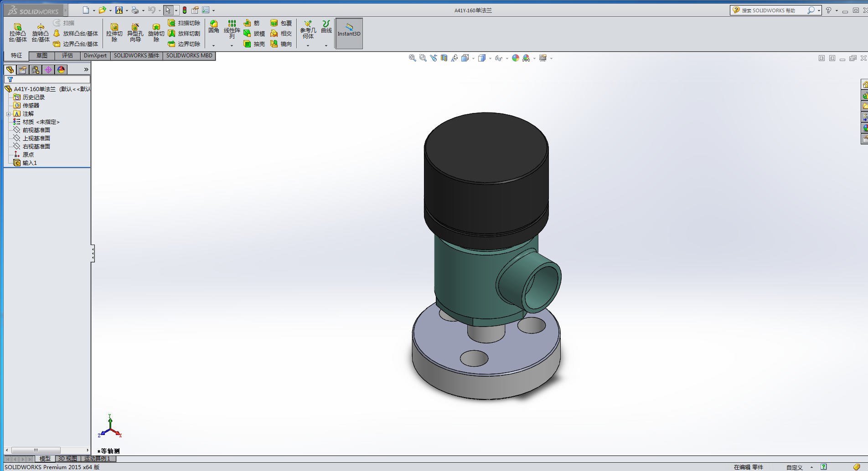Click the 抽壳 shell tool
This screenshot has height=471, width=868.
[x=254, y=44]
